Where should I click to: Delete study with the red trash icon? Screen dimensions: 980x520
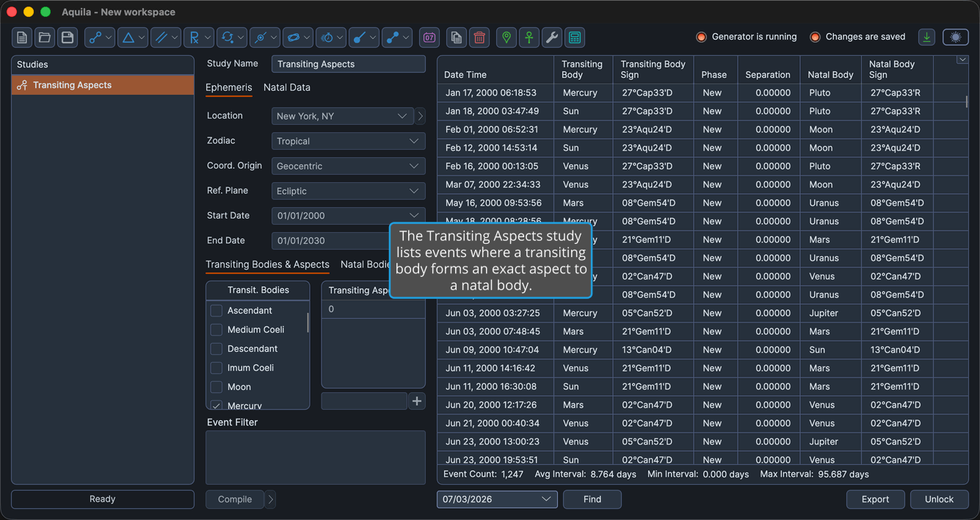click(479, 37)
